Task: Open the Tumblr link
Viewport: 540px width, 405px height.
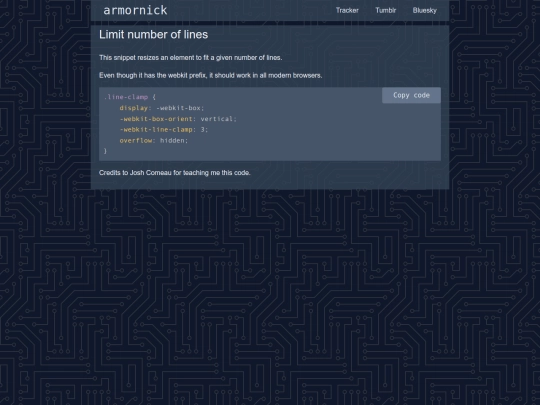Action: [385, 10]
